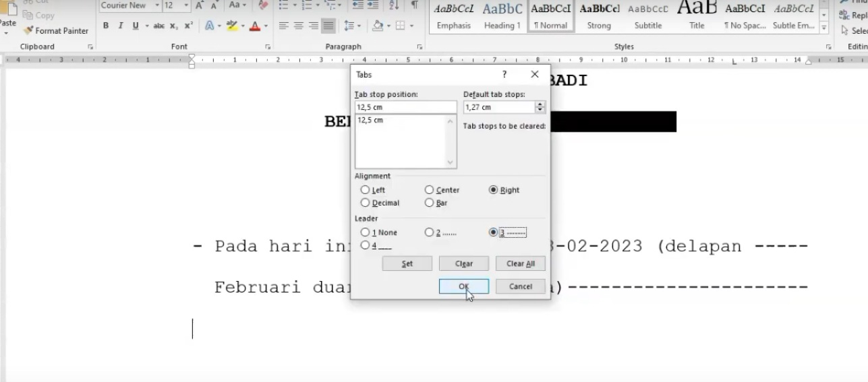868x382 pixels.
Task: Justify the paragraph text
Action: (328, 26)
